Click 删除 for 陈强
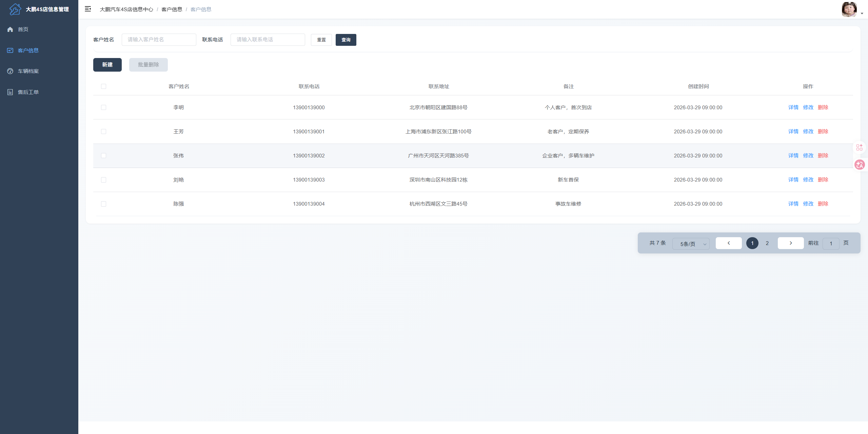 click(x=823, y=204)
